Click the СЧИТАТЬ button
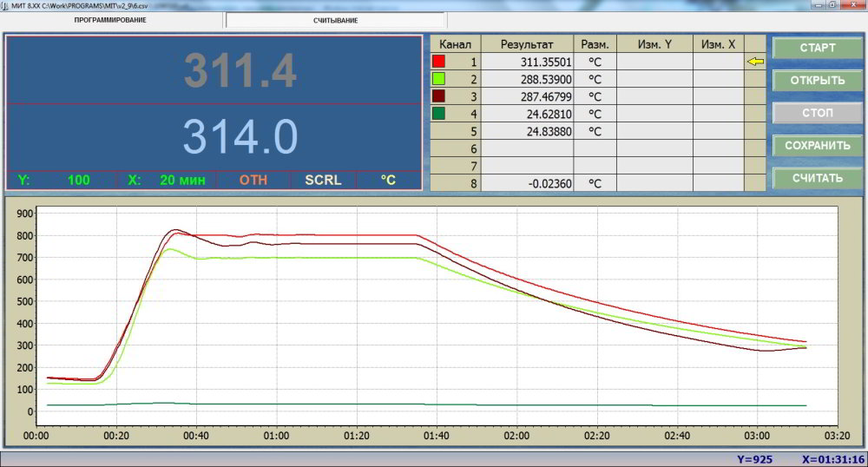This screenshot has width=868, height=467. tap(817, 178)
